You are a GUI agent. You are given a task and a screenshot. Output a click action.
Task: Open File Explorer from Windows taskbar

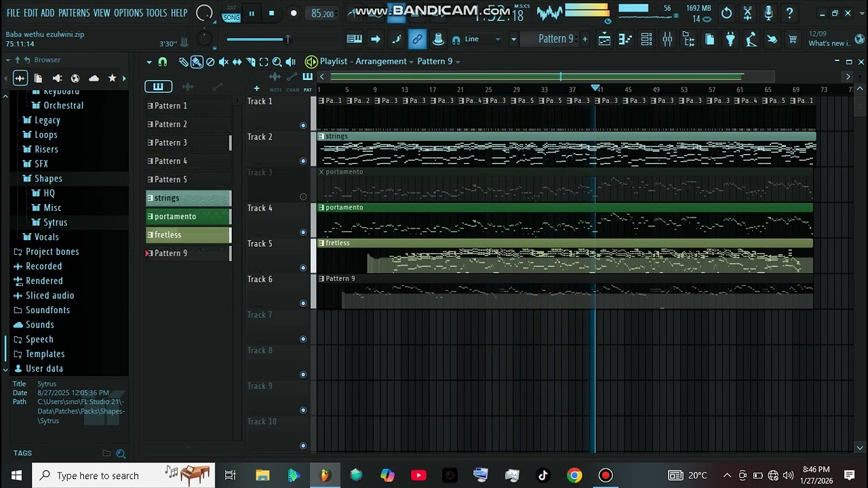(262, 475)
